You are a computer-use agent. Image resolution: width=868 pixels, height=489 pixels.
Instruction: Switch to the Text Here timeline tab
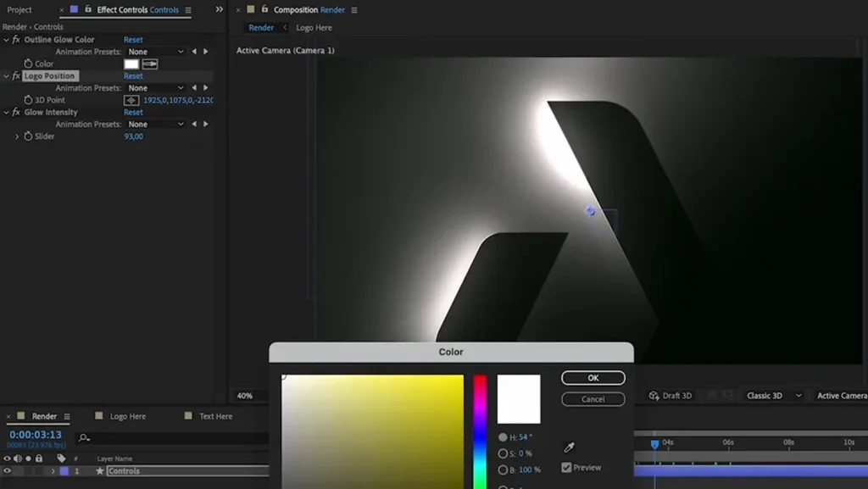coord(216,416)
